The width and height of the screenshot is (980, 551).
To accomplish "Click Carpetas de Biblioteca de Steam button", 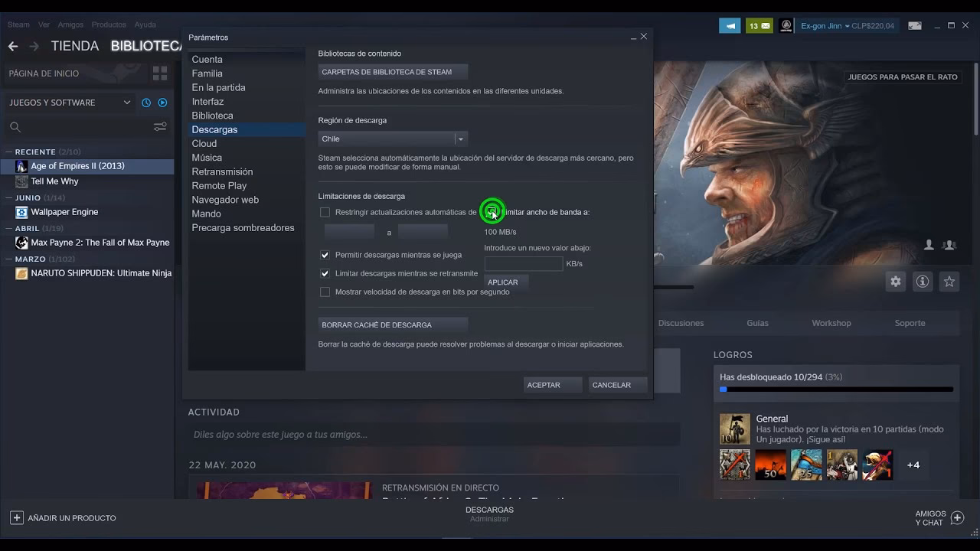I will pyautogui.click(x=393, y=72).
